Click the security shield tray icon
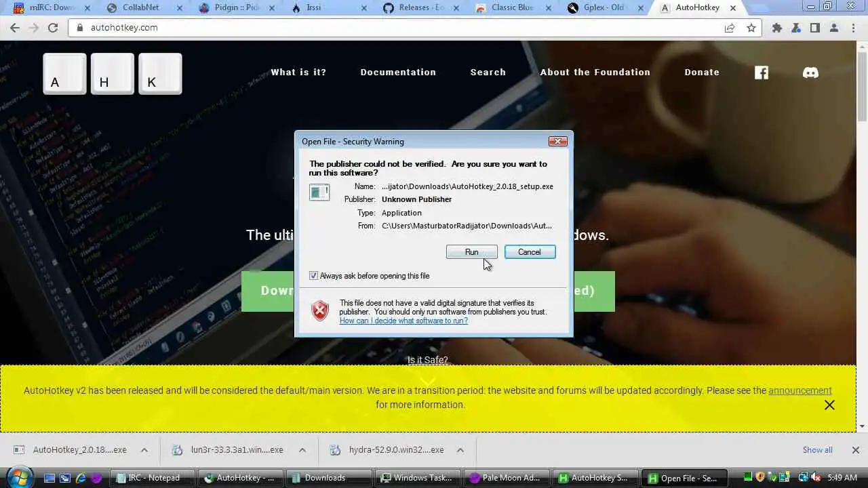The width and height of the screenshot is (868, 488). click(761, 478)
